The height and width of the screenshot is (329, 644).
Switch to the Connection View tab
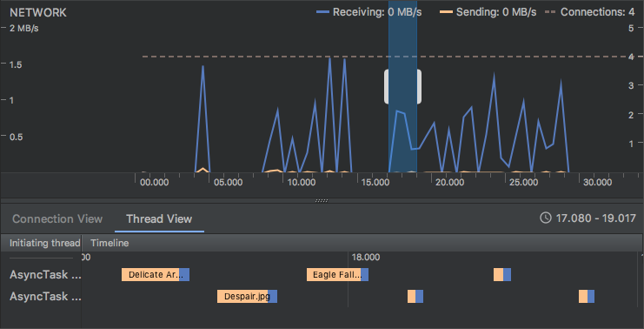click(x=57, y=218)
